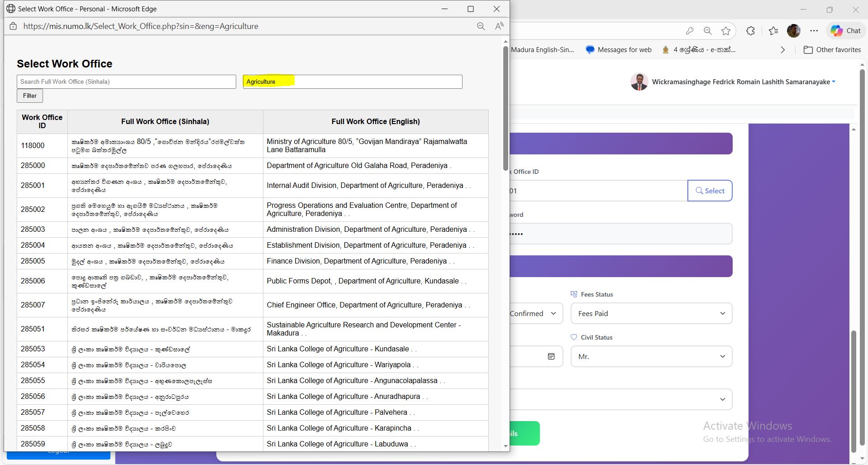Open the browser profile avatar

tap(793, 31)
